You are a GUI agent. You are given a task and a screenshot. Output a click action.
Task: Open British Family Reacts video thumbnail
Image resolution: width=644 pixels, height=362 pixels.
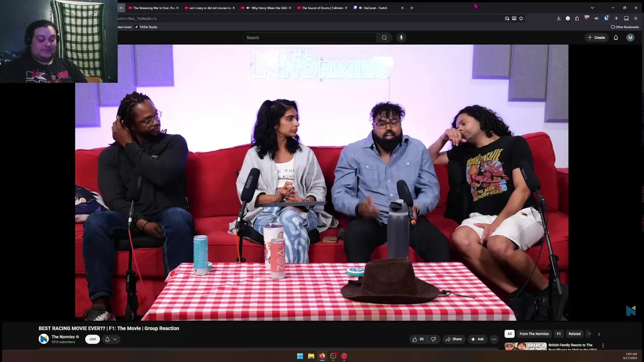525,346
